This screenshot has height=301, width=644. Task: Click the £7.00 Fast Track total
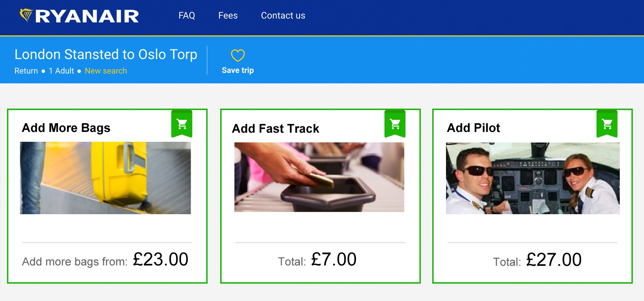pyautogui.click(x=334, y=260)
